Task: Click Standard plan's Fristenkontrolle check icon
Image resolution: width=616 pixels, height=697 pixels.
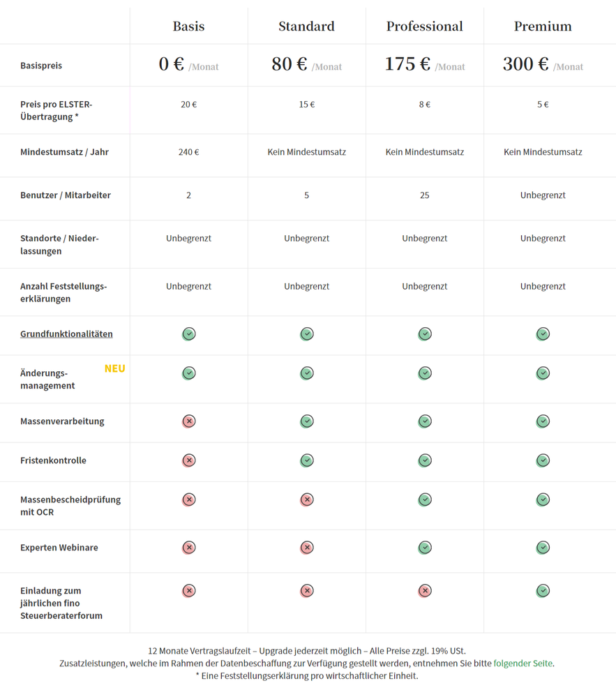Action: coord(307,460)
